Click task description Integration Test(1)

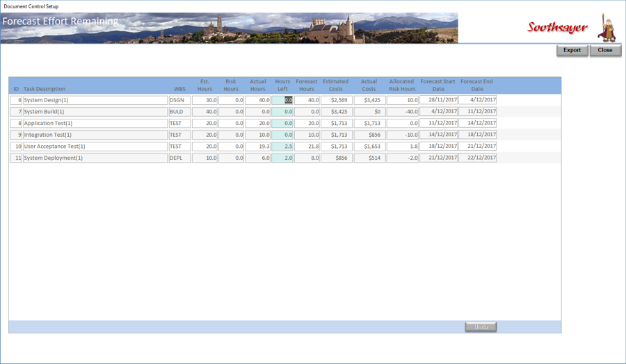click(x=95, y=135)
